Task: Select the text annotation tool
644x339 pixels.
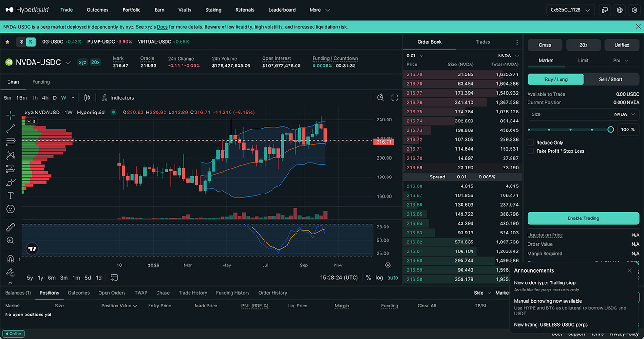Action: (10, 195)
